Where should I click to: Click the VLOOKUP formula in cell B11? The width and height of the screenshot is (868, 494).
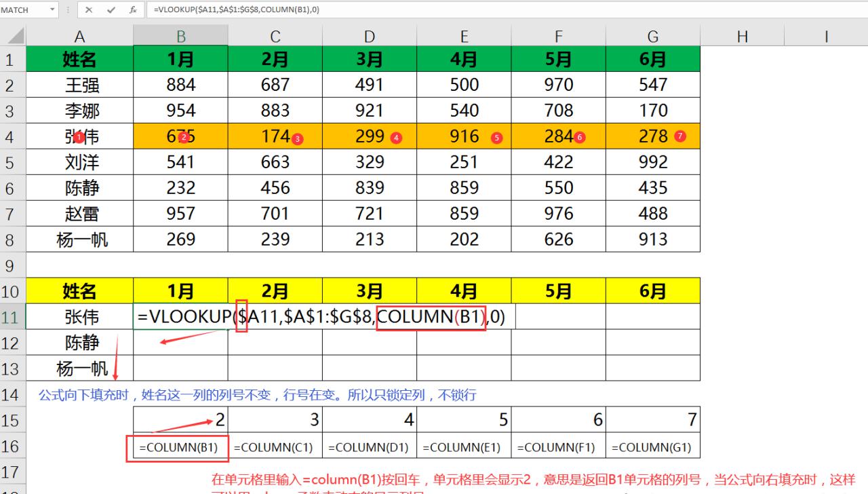pos(321,317)
